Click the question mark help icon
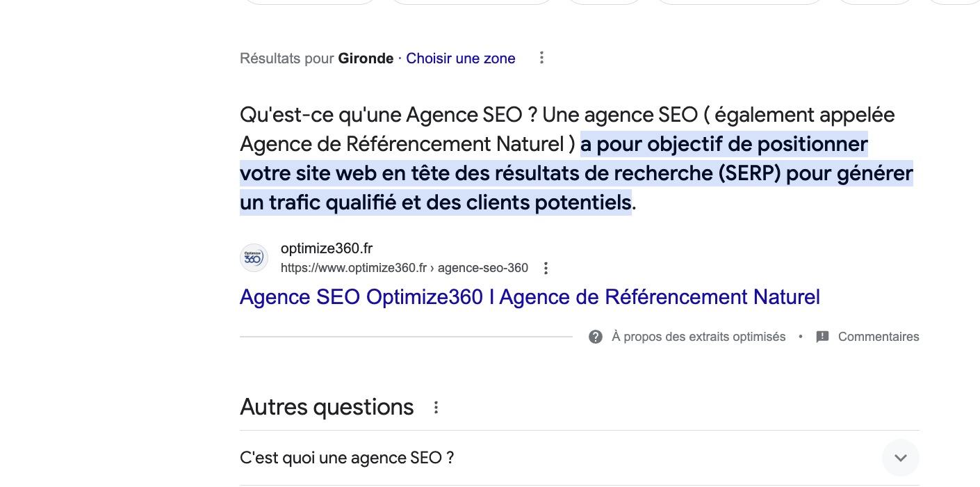Image resolution: width=980 pixels, height=487 pixels. click(596, 337)
